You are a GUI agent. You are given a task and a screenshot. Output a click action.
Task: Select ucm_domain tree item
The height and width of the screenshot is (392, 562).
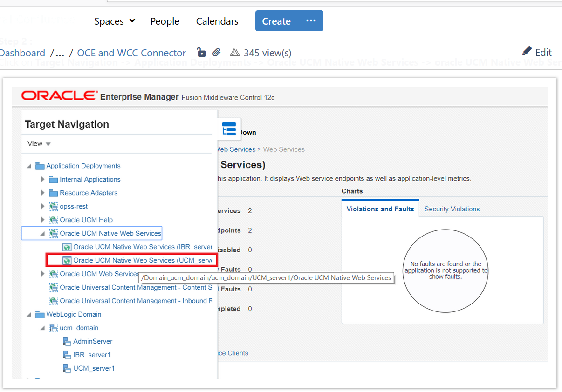tap(79, 328)
